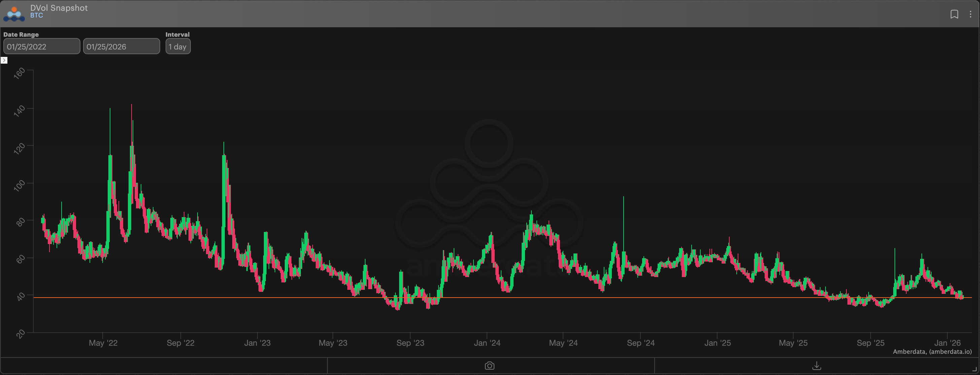Viewport: 980px width, 375px height.
Task: Grab the widget resize corner handle
Action: coord(975,370)
